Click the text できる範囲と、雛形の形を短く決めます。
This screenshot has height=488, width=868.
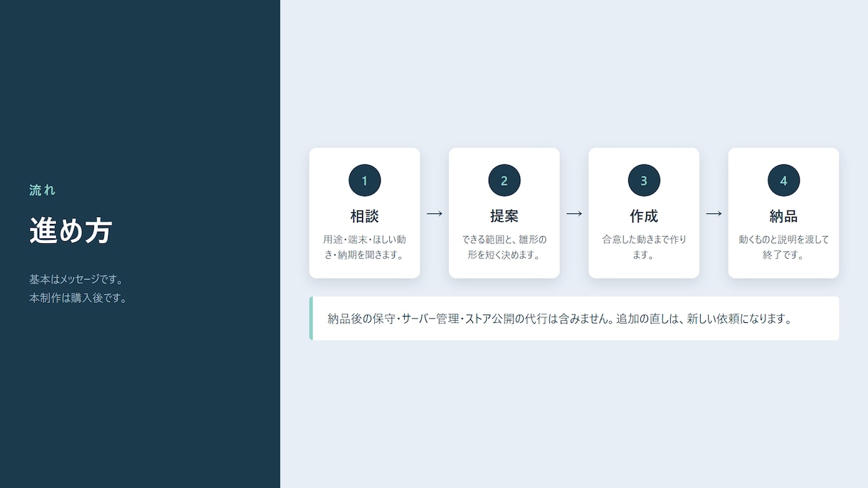pos(504,247)
